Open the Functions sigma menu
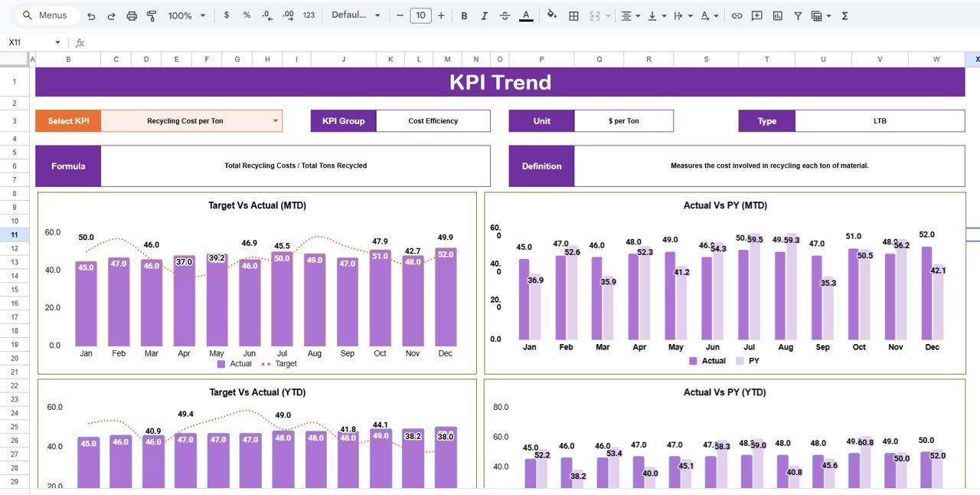The height and width of the screenshot is (495, 980). (x=844, y=15)
